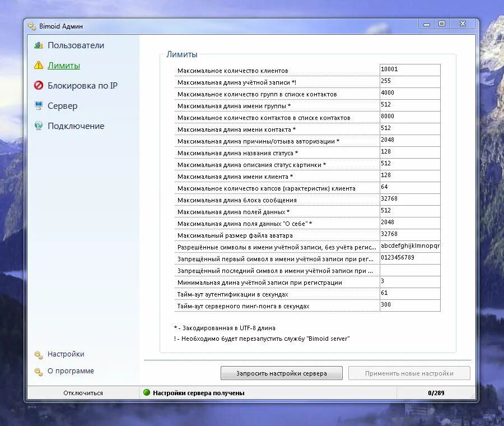Edit max contacts value 8000

(410, 117)
